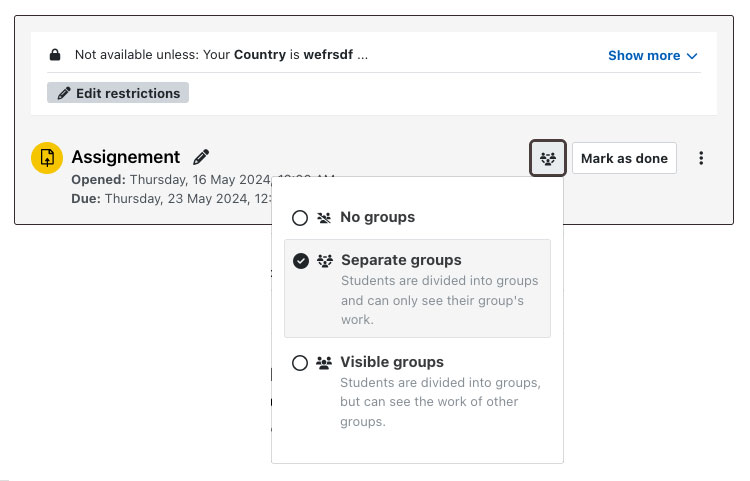Click the Visible groups people icon
This screenshot has width=750, height=481.
(324, 363)
